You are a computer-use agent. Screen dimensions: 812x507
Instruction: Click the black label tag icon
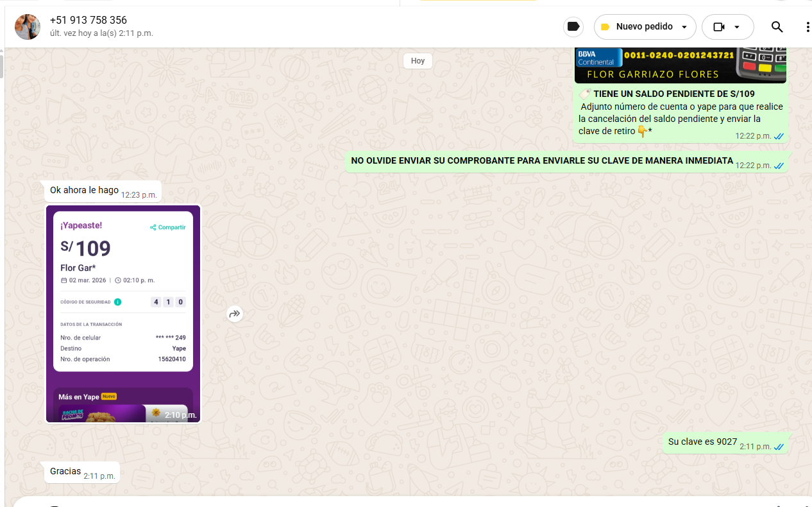click(573, 27)
